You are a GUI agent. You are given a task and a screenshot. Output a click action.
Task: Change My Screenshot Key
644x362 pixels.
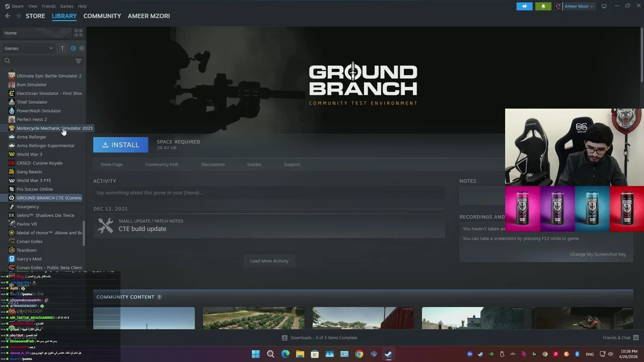598,254
